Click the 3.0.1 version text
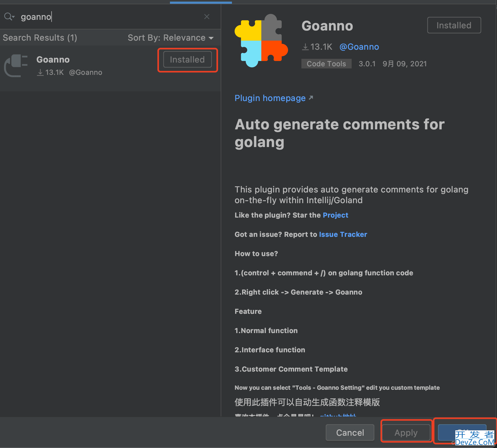Viewport: 497px width, 448px height. pos(367,64)
